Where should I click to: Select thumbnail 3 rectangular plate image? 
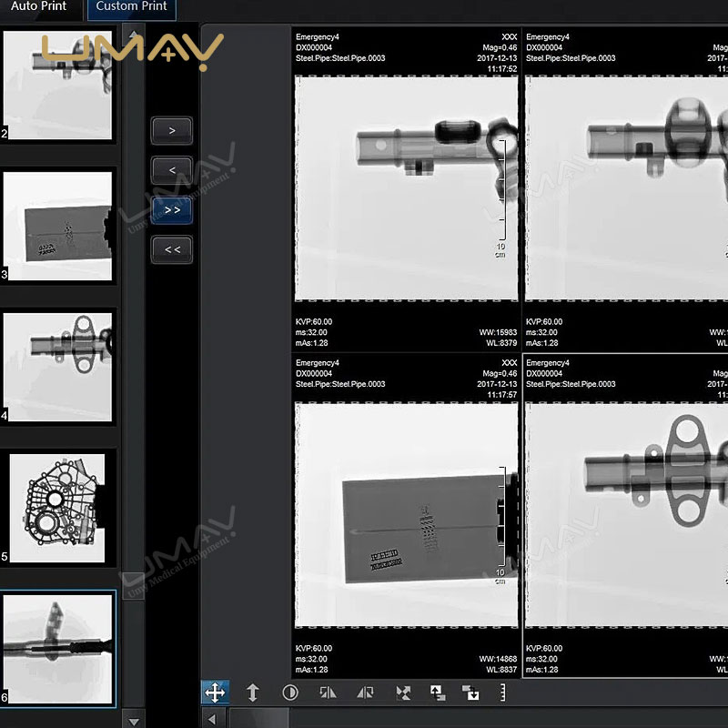pyautogui.click(x=58, y=226)
